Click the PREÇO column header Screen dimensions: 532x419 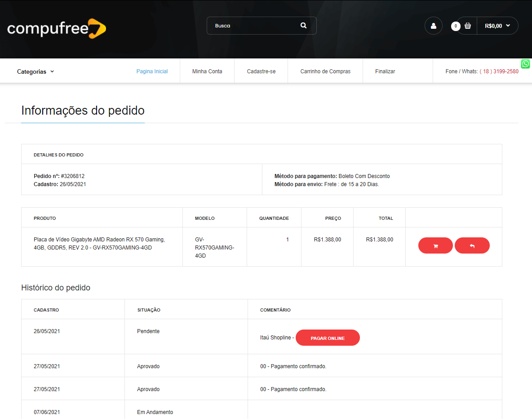[x=333, y=218]
